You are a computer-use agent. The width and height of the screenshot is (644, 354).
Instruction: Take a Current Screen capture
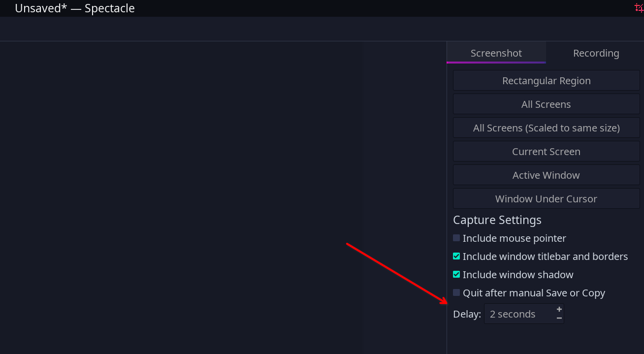tap(546, 152)
